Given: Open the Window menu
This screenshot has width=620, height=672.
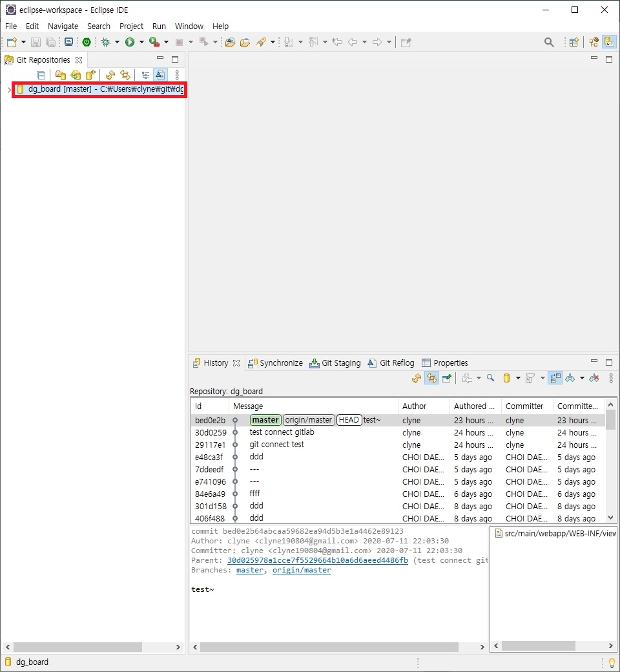Looking at the screenshot, I should [189, 26].
